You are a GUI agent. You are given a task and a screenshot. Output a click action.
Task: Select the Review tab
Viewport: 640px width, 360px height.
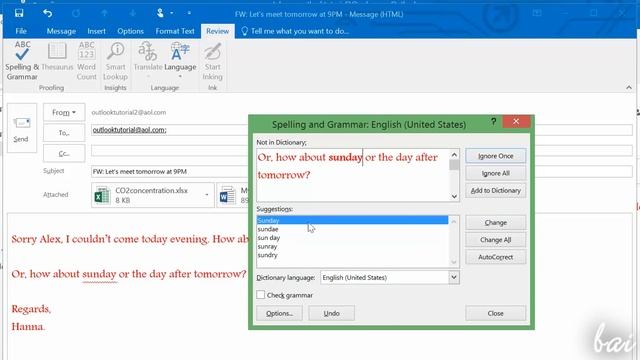[x=218, y=31]
